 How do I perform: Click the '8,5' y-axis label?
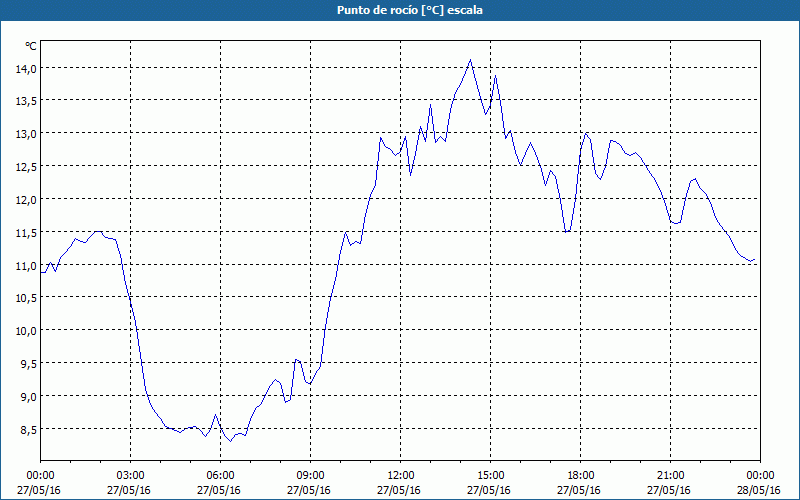pos(29,430)
